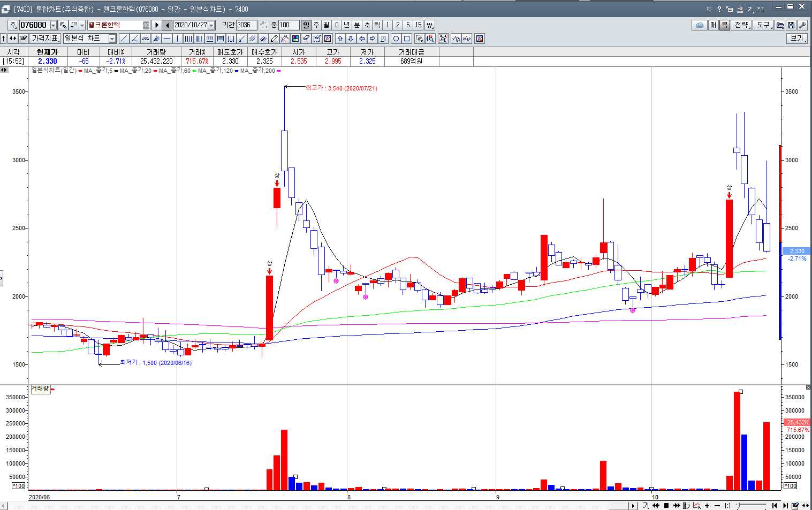The image size is (812, 510).
Task: Click the left arrow marker tool
Action: [x=362, y=39]
